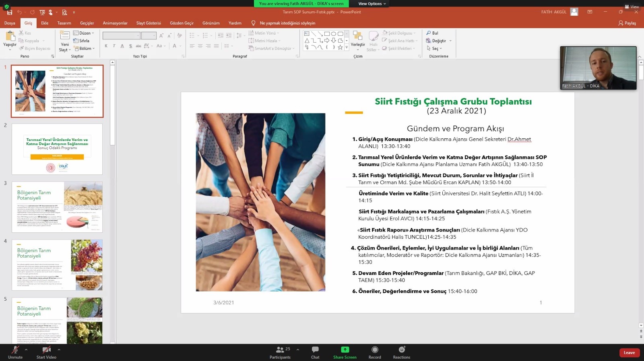This screenshot has width=644, height=361.
Task: Select slide 4 thumbnail Bölgenin Tarım Potansiyeli
Action: coord(57,265)
